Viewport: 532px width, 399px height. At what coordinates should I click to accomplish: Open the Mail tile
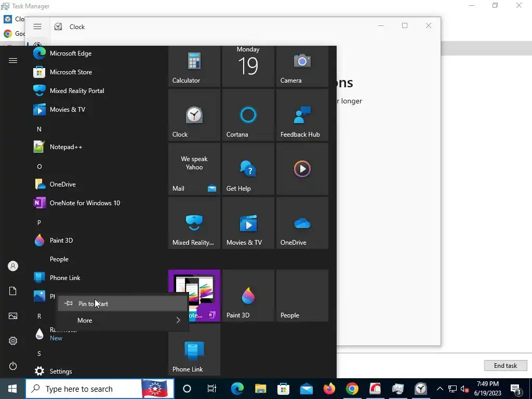click(194, 169)
